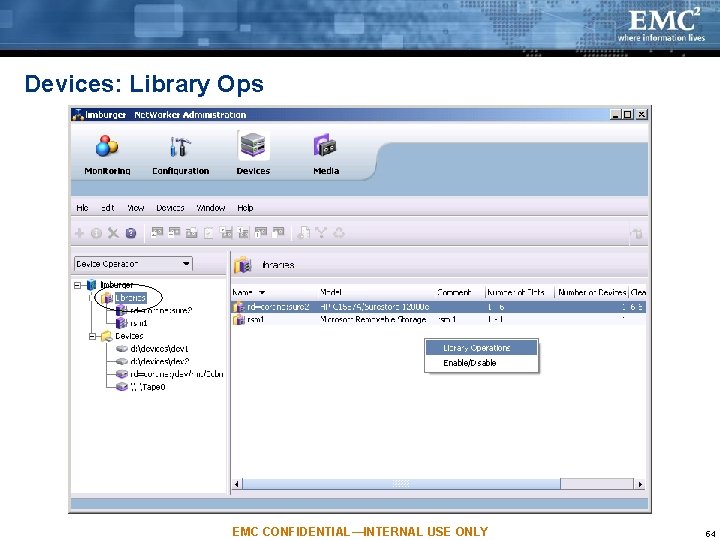Select the rd= remote /dev device node
The width and height of the screenshot is (720, 540).
177,374
